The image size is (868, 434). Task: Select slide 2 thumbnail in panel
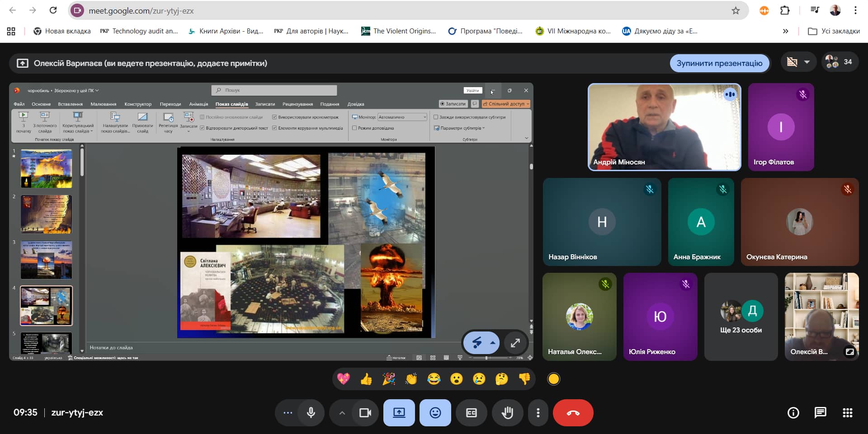coord(46,215)
